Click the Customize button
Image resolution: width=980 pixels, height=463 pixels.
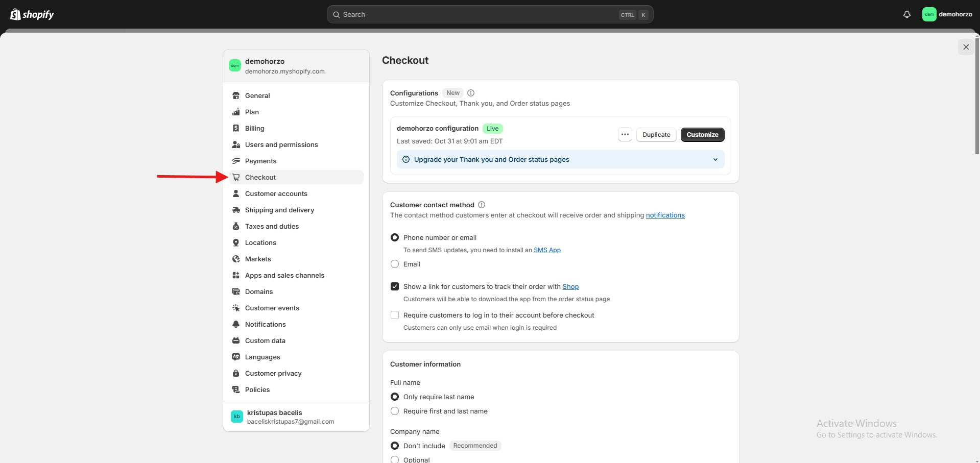pyautogui.click(x=702, y=135)
